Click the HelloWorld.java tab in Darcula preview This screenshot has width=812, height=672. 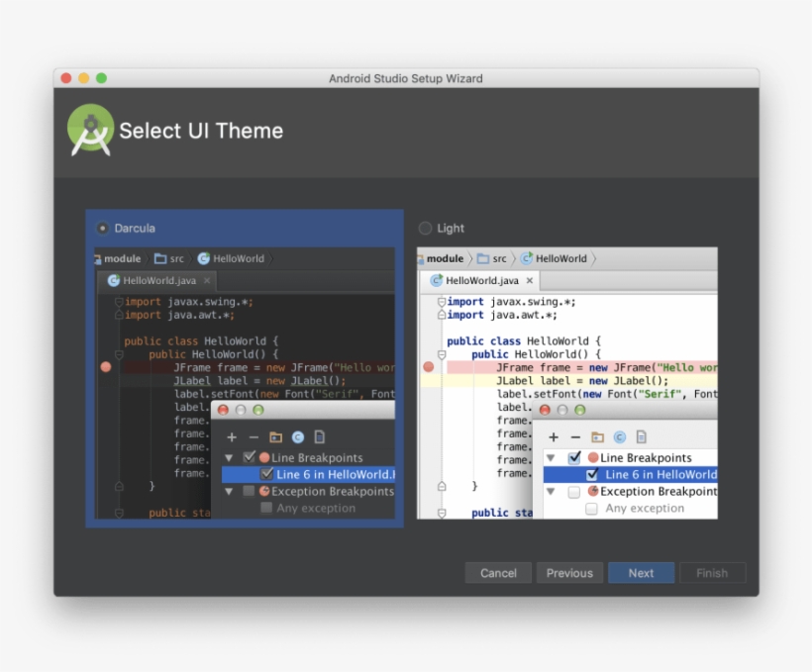pyautogui.click(x=158, y=281)
